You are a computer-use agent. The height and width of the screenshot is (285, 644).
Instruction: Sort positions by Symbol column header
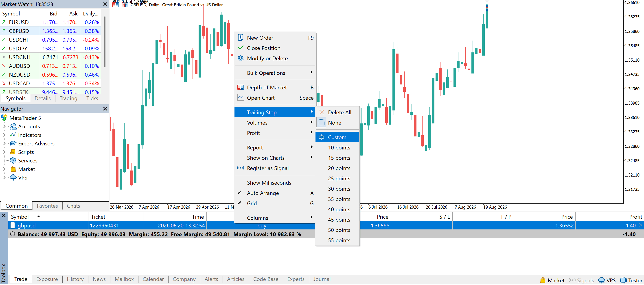pyautogui.click(x=48, y=216)
